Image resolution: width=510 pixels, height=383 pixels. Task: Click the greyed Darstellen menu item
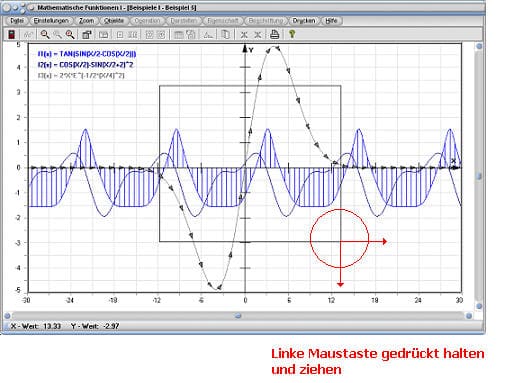pyautogui.click(x=183, y=21)
